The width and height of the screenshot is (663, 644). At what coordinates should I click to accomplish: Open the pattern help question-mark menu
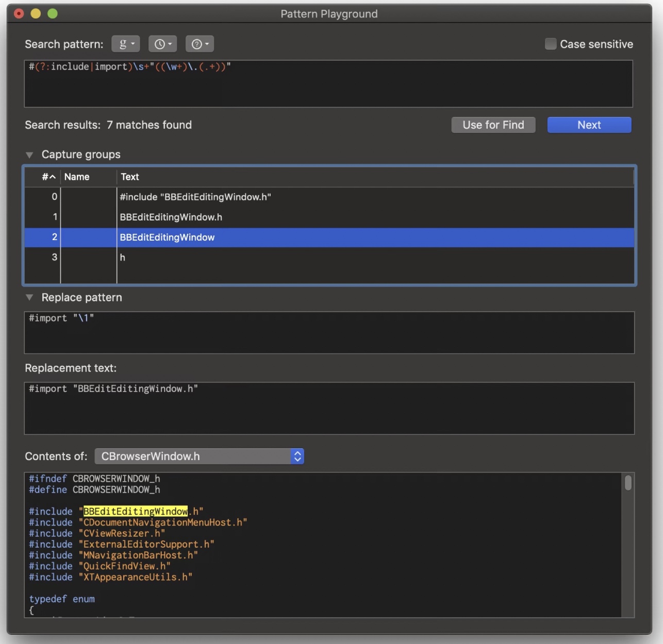tap(200, 44)
